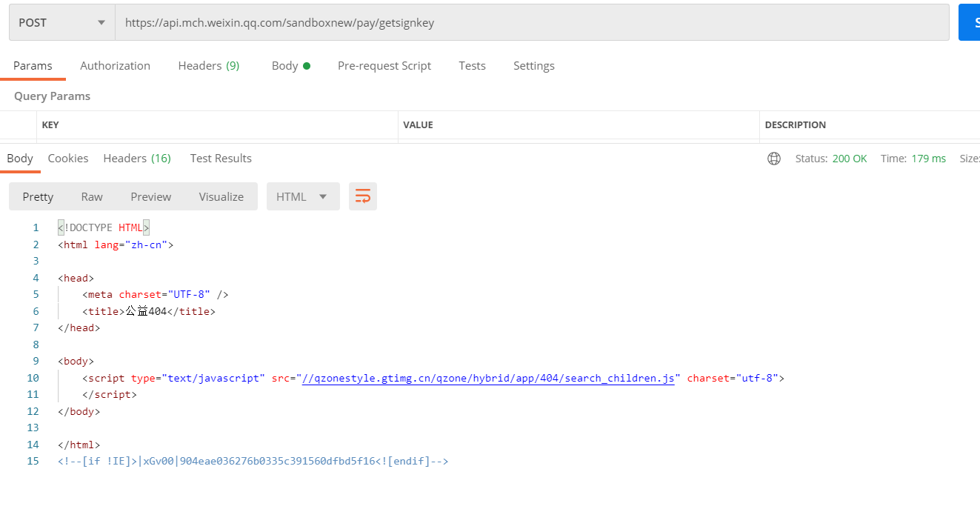Image resolution: width=980 pixels, height=509 pixels.
Task: Open the POST method dropdown
Action: [x=62, y=22]
